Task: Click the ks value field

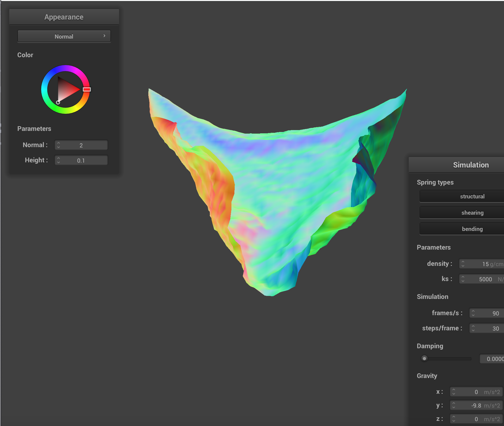Action: tap(482, 279)
